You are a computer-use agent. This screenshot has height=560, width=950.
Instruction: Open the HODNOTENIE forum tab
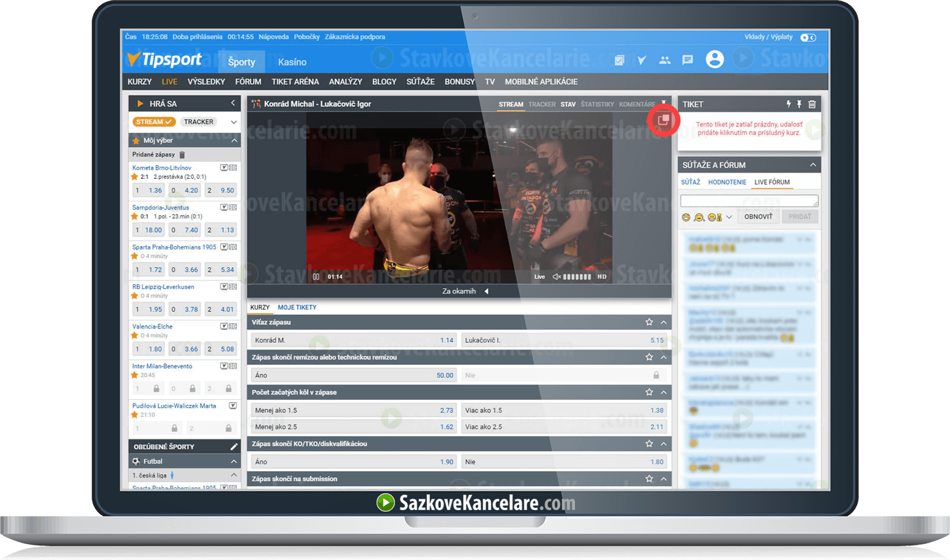[727, 182]
